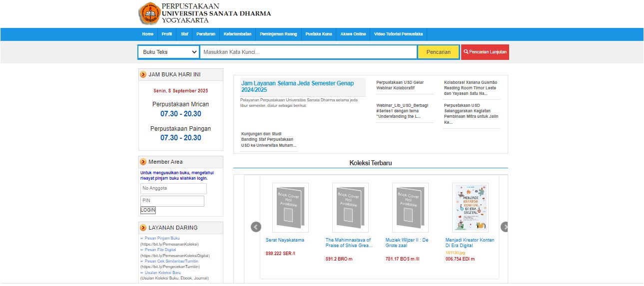Open the Menjadi Kreator Konten book cover
Image resolution: width=644 pixels, height=286 pixels.
click(470, 208)
